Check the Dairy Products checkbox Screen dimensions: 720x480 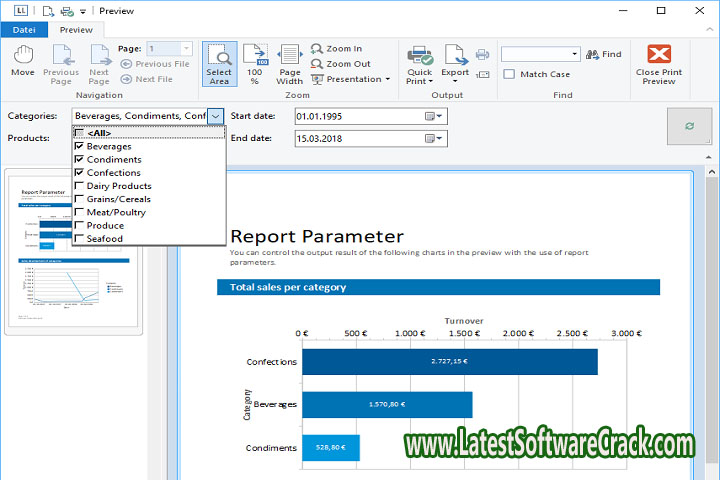[79, 186]
